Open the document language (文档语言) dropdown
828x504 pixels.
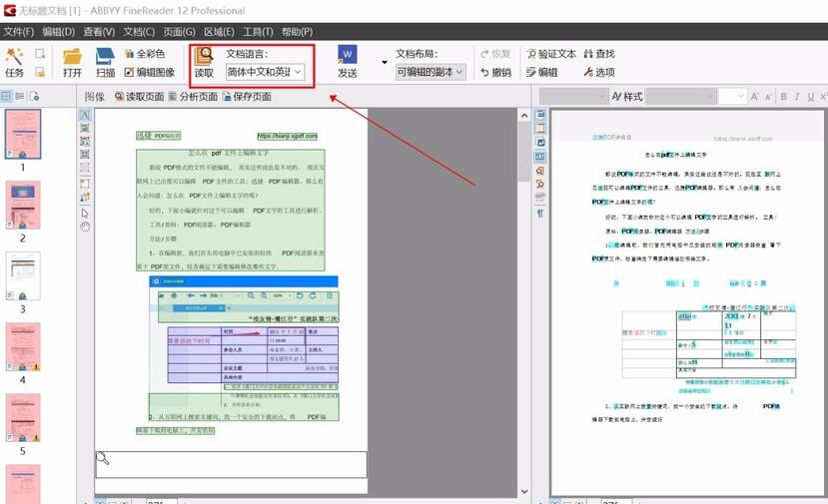coord(265,72)
